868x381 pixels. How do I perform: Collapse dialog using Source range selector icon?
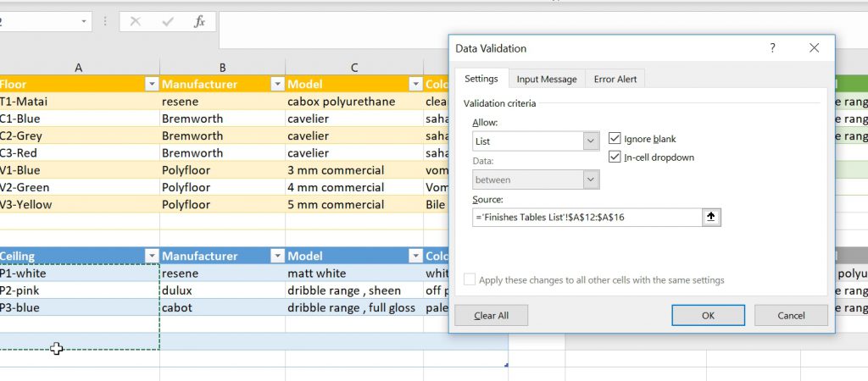pos(711,217)
